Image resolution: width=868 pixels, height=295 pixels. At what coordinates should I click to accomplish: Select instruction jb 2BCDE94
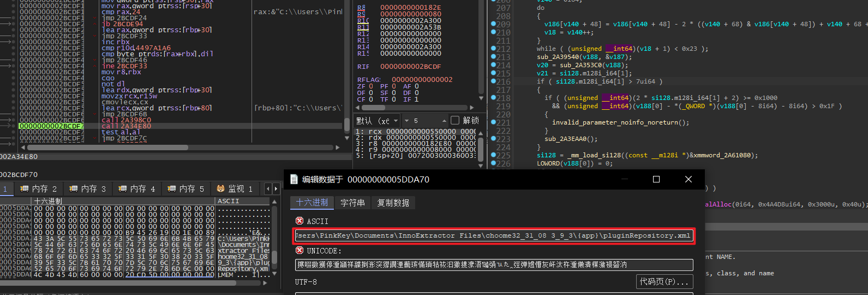122,23
